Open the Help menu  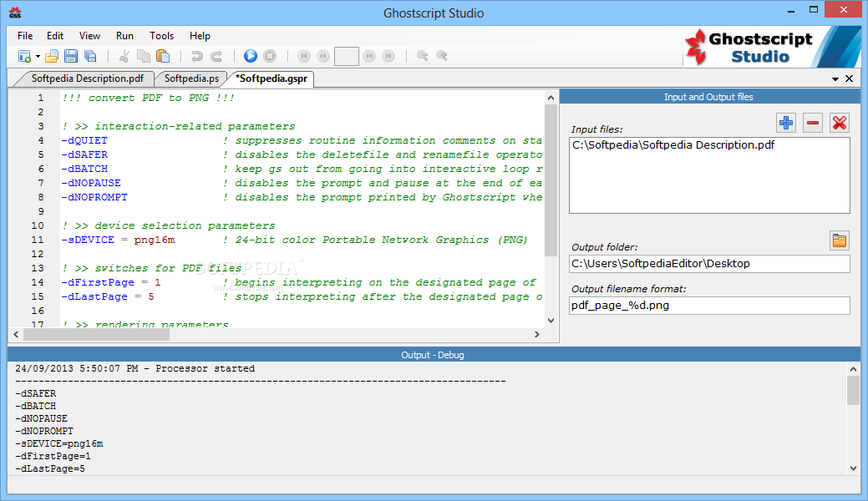click(200, 35)
